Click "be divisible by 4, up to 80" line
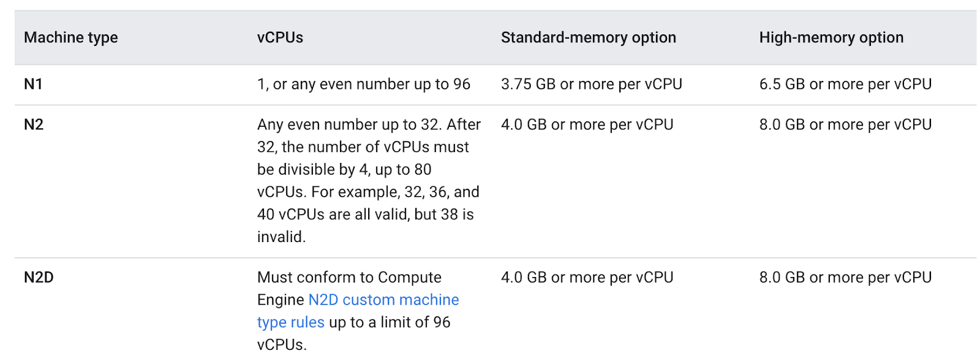Image resolution: width=980 pixels, height=364 pixels. point(344,169)
